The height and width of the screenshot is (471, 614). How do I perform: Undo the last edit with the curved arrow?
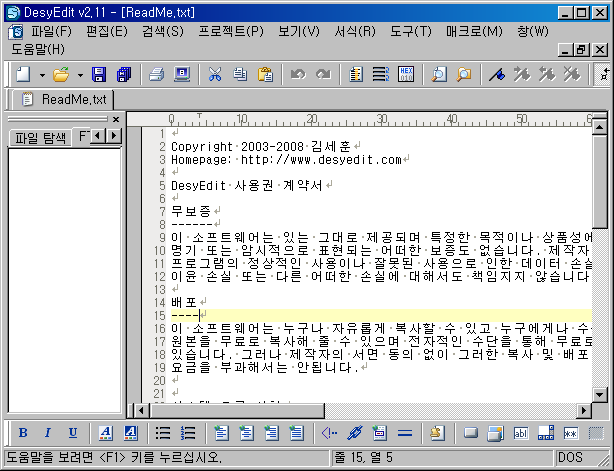(298, 74)
